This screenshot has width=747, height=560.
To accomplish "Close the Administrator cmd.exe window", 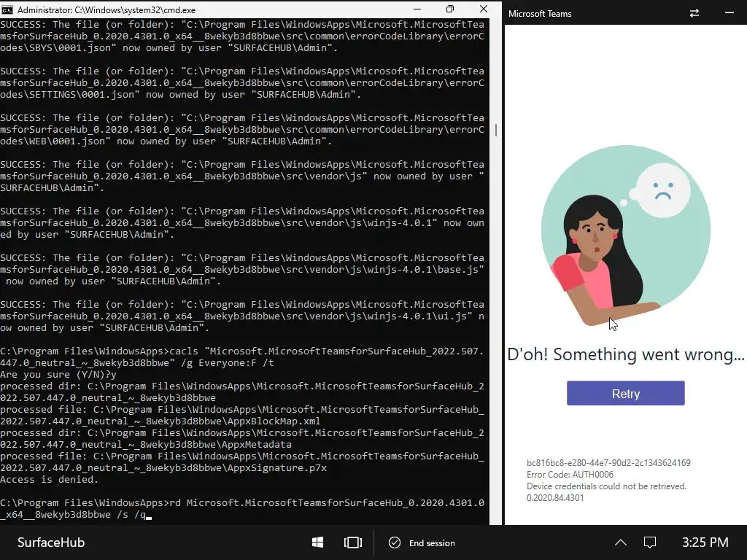I will coord(484,9).
